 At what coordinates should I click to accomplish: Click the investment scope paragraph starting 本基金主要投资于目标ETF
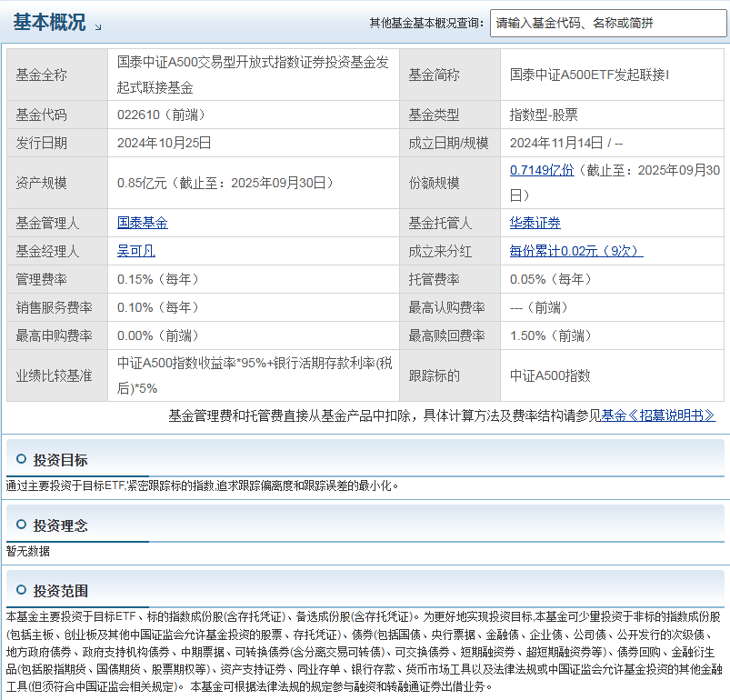(x=364, y=652)
